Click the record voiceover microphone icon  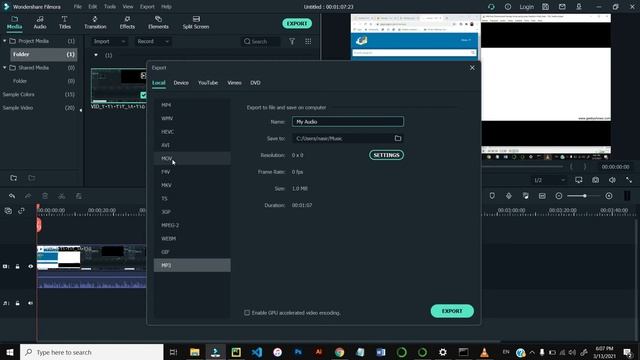(509, 196)
